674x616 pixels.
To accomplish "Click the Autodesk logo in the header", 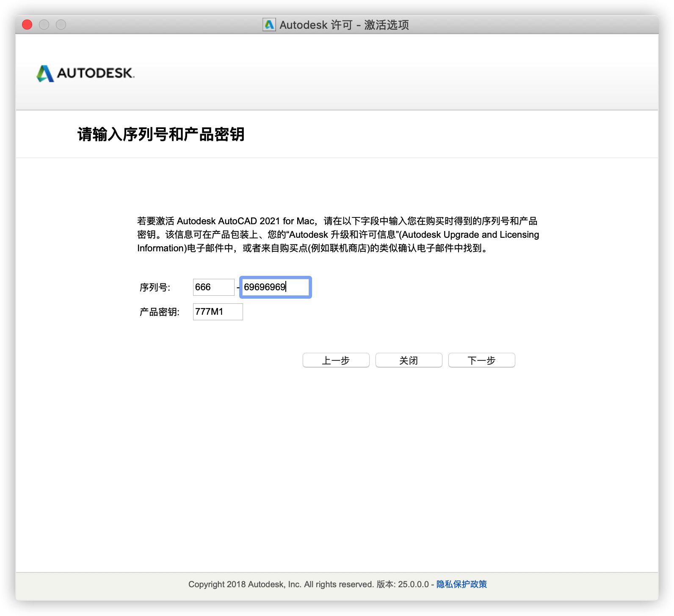I will coord(86,73).
